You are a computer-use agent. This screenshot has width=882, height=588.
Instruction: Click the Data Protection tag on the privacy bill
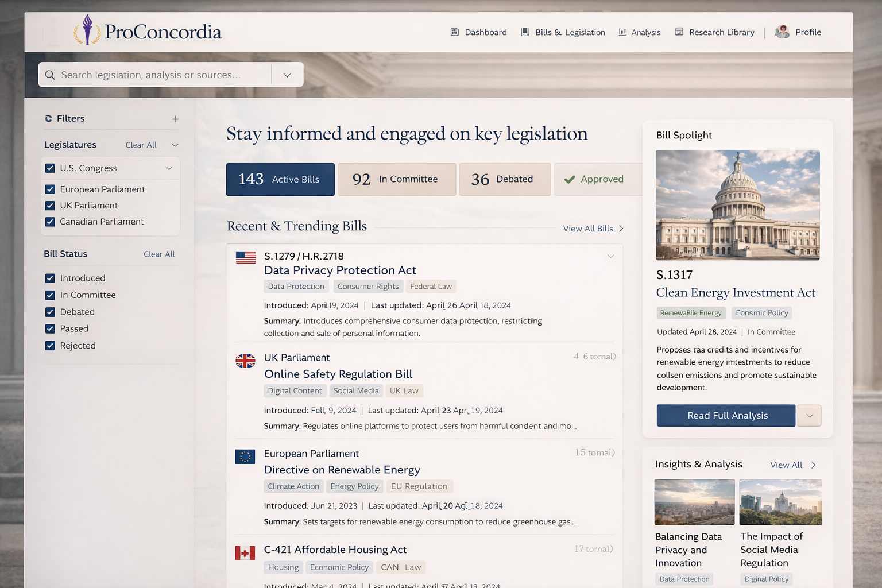[296, 286]
